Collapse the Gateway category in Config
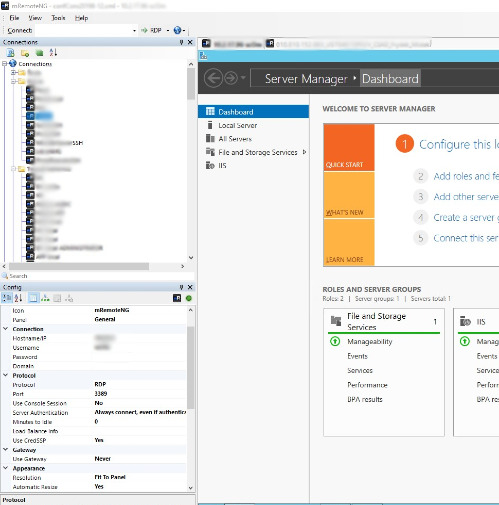 tap(6, 449)
